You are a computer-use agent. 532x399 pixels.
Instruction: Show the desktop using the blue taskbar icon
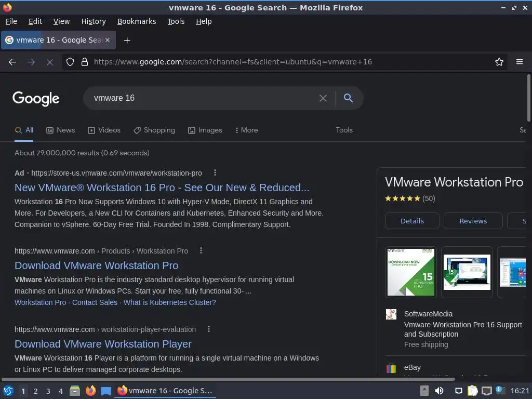click(106, 391)
